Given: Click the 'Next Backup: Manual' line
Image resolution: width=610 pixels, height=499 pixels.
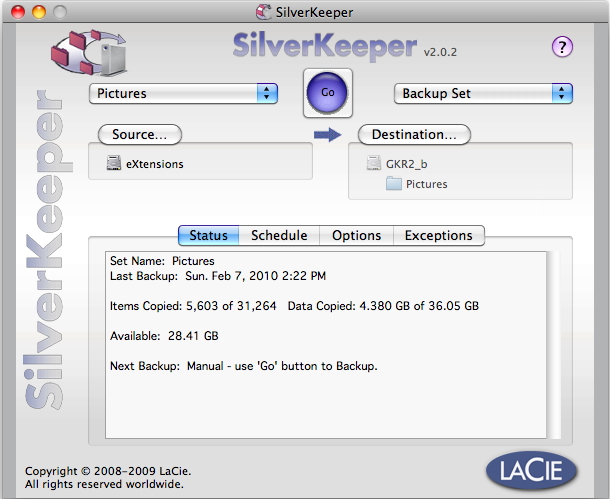Looking at the screenshot, I should pyautogui.click(x=244, y=366).
